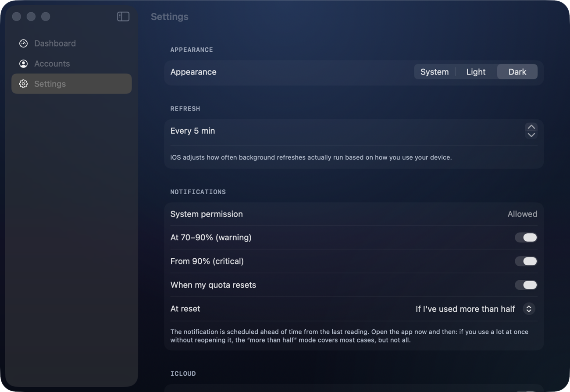This screenshot has height=392, width=570.
Task: Click the Allowed system permission status
Action: point(522,214)
